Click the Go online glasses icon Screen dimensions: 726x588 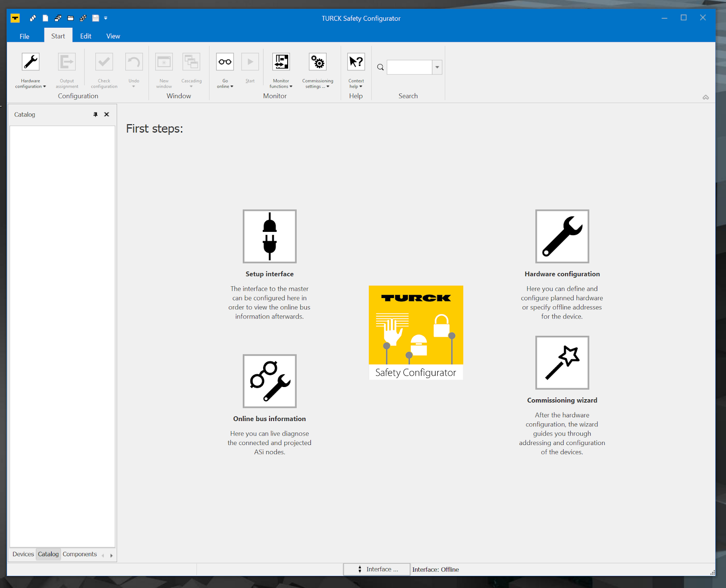225,62
